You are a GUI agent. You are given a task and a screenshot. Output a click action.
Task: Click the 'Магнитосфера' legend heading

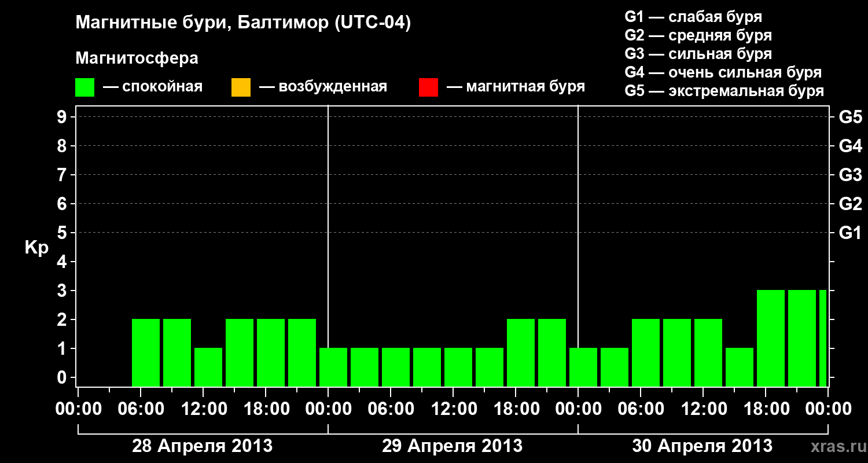click(x=137, y=58)
